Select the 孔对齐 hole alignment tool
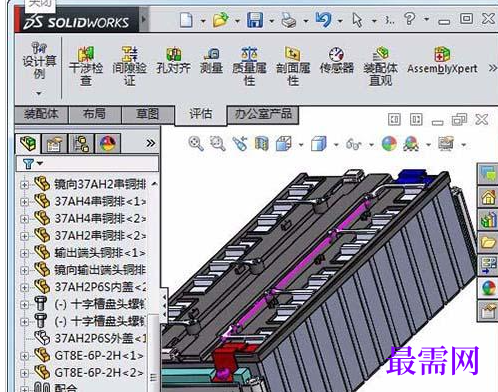Screen dimensions: 498x392 (173, 60)
